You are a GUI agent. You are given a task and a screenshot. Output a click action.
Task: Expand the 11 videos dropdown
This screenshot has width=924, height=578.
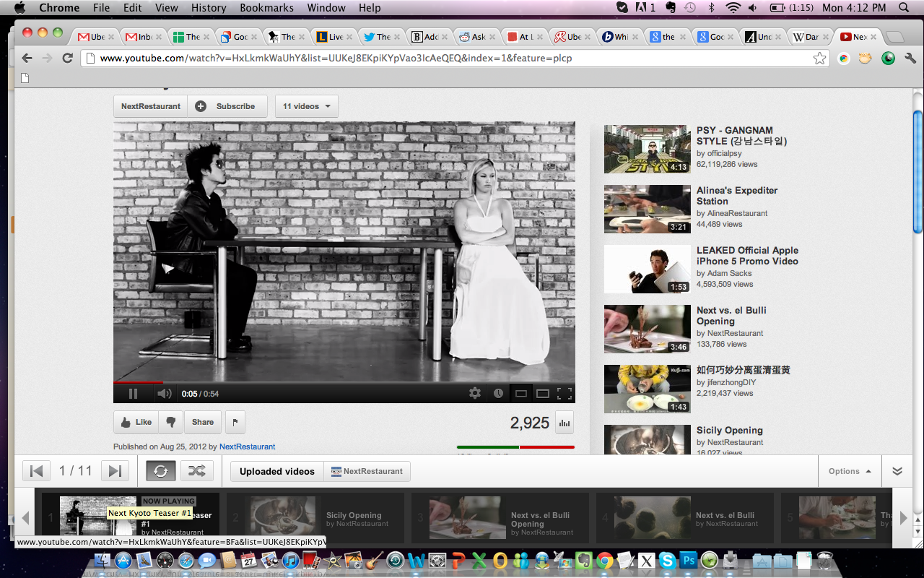pos(306,106)
